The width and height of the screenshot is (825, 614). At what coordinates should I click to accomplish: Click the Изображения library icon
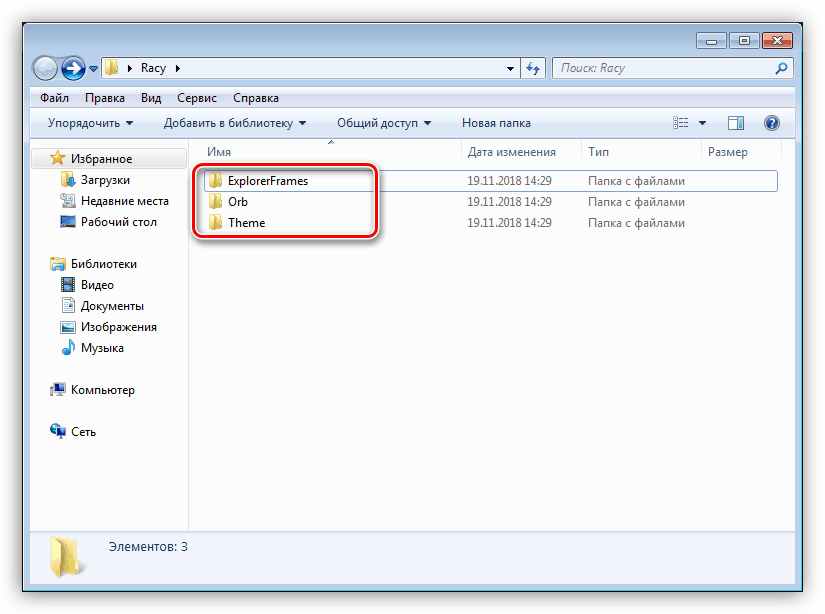pos(68,327)
